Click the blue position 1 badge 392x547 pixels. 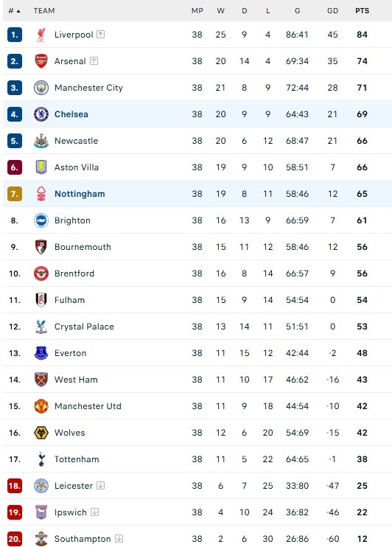tap(15, 35)
